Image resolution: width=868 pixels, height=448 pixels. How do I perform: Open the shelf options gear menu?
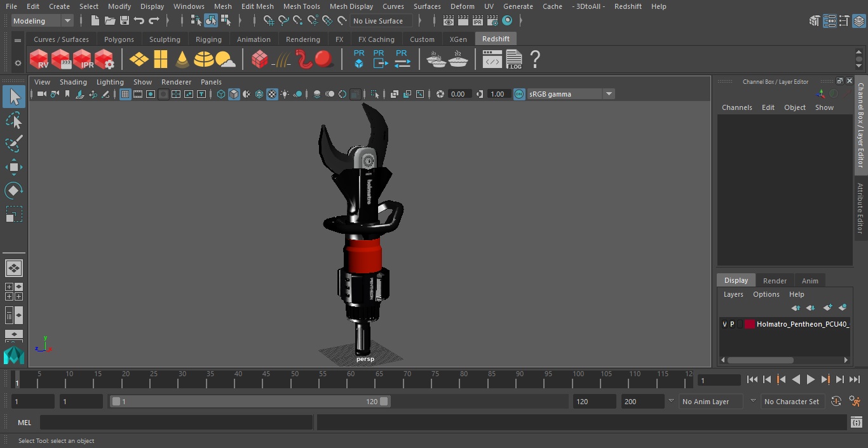pyautogui.click(x=18, y=63)
